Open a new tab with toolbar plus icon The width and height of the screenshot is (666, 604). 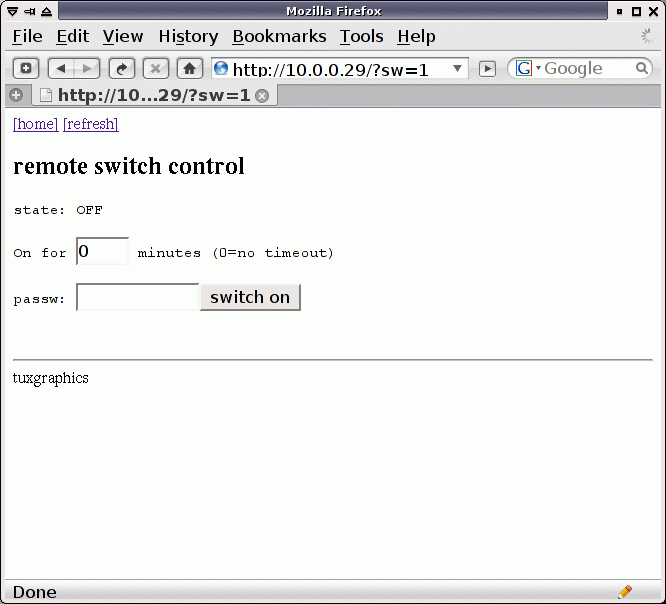pos(26,68)
